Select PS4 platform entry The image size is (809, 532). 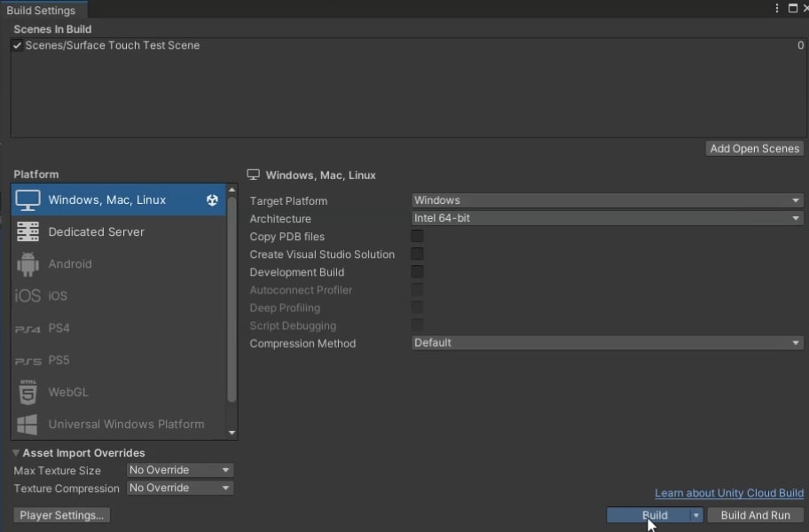[118, 328]
